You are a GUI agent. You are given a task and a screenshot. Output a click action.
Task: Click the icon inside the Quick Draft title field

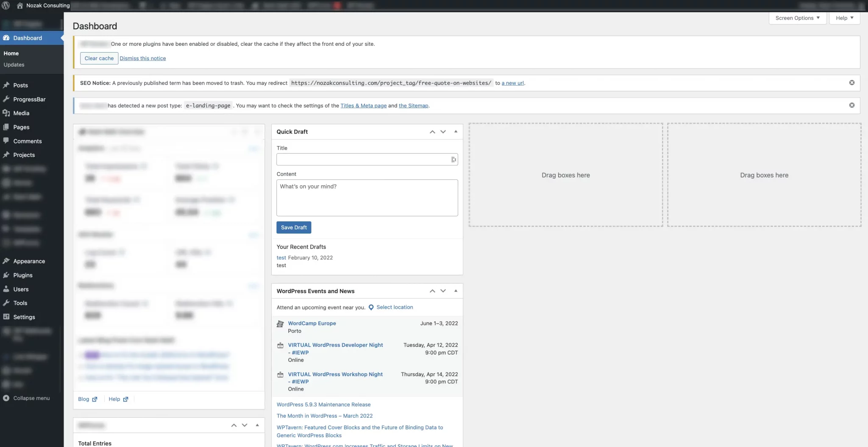pos(453,159)
